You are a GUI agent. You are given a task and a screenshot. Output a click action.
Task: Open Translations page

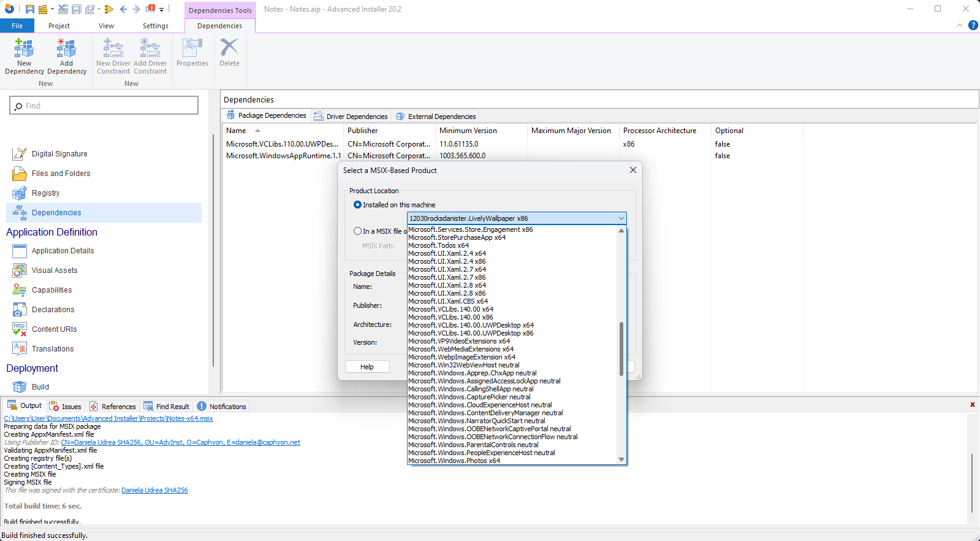point(53,349)
